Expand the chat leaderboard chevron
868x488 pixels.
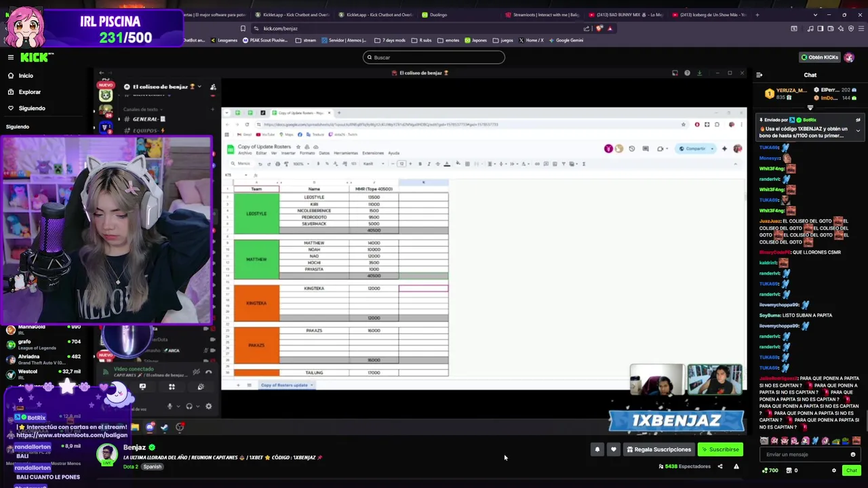(x=810, y=108)
